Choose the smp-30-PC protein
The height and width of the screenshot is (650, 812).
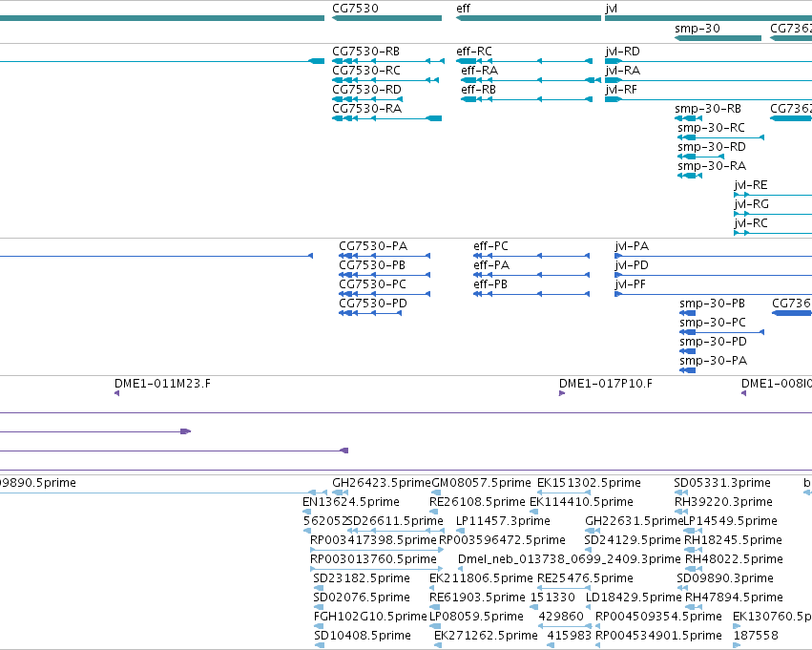point(722,332)
